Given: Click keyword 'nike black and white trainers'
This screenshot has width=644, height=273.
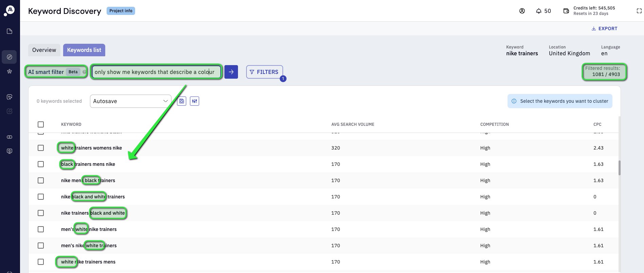Looking at the screenshot, I should point(93,197).
